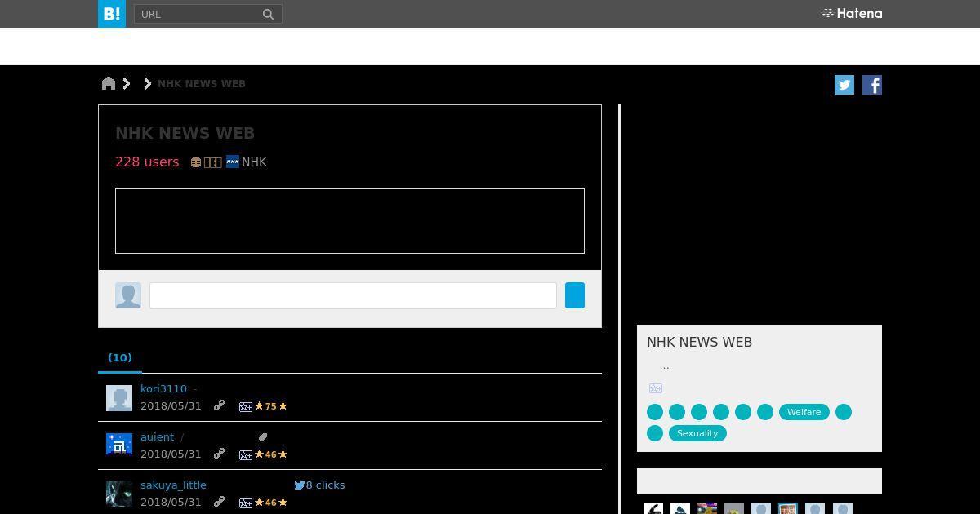The height and width of the screenshot is (514, 980).
Task: Add a star to kori3110's comment
Action: [245, 406]
